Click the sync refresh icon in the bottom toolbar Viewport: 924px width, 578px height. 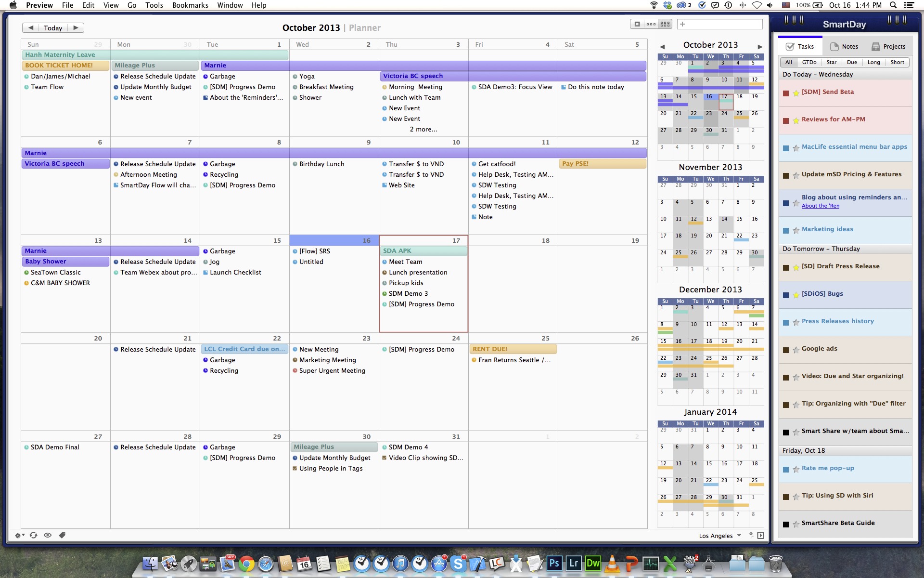pos(34,535)
